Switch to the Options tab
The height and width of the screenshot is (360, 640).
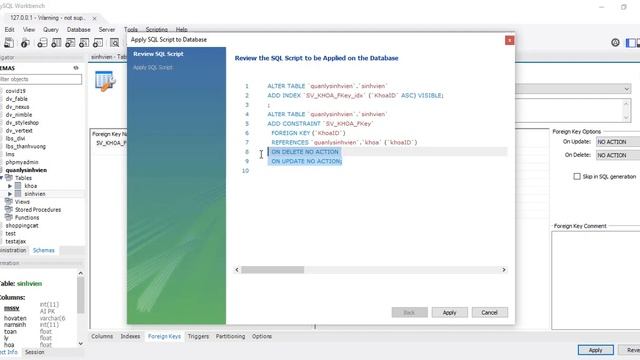click(262, 336)
